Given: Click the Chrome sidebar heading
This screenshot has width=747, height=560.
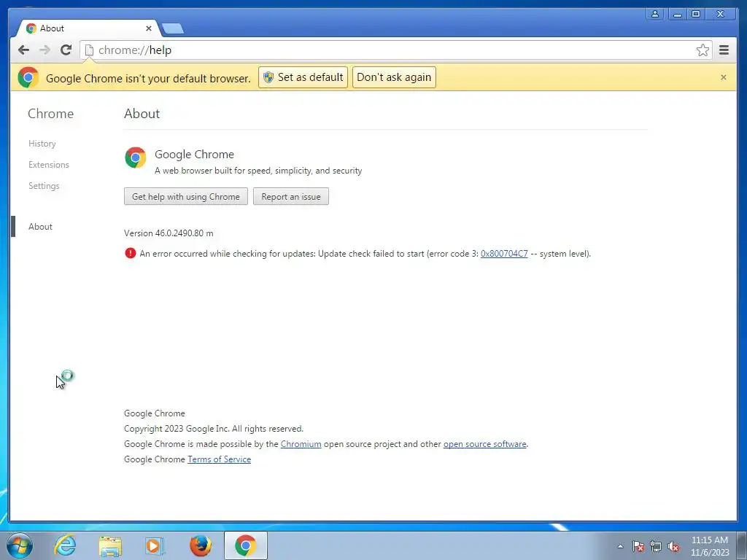Looking at the screenshot, I should click(50, 113).
